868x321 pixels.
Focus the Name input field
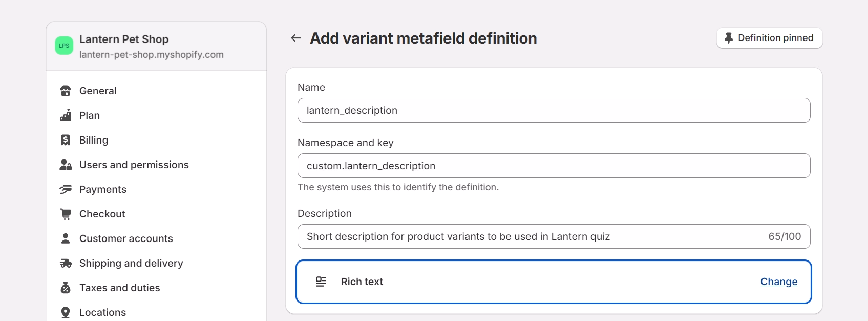[x=554, y=110]
